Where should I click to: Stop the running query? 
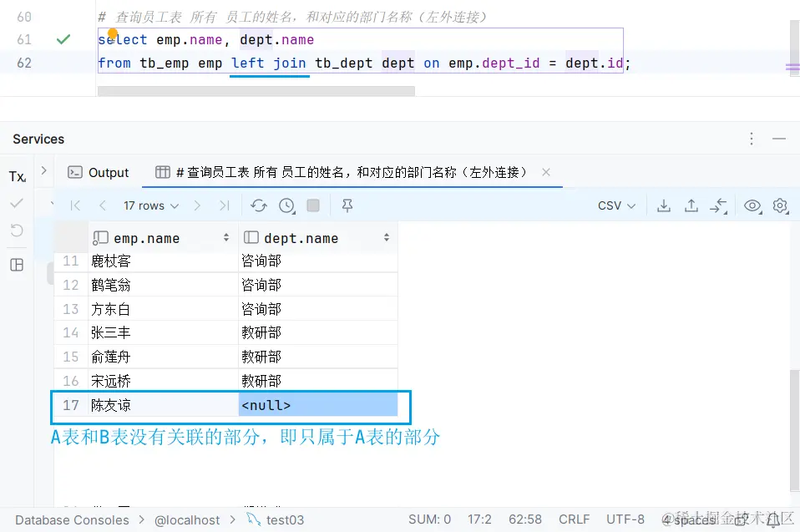coord(313,205)
